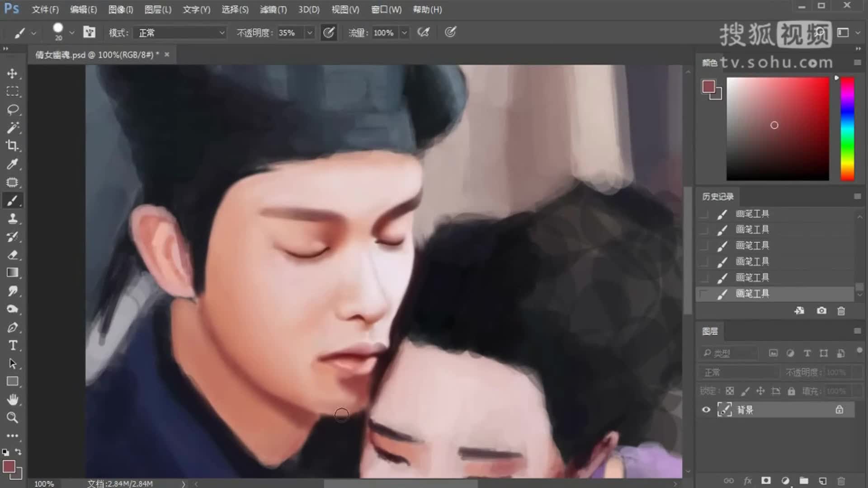This screenshot has height=488, width=868.
Task: Select the Eyedropper tool
Action: pos(12,164)
